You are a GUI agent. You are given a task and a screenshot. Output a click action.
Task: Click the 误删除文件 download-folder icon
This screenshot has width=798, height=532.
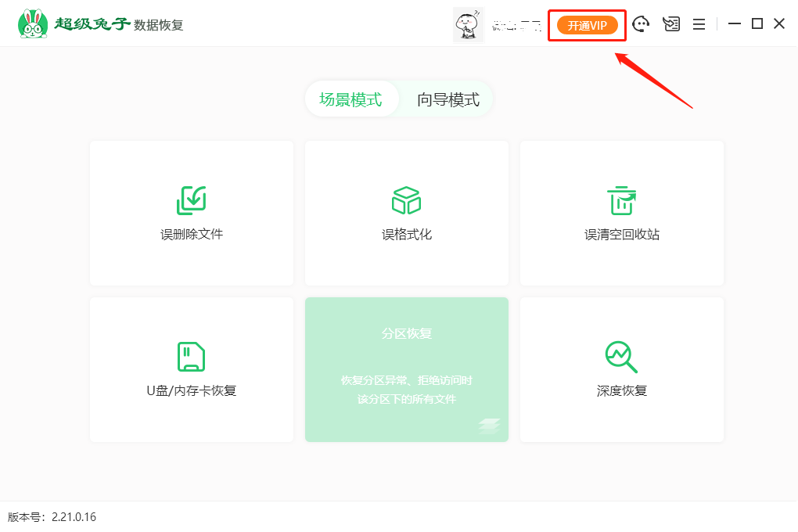coord(191,200)
